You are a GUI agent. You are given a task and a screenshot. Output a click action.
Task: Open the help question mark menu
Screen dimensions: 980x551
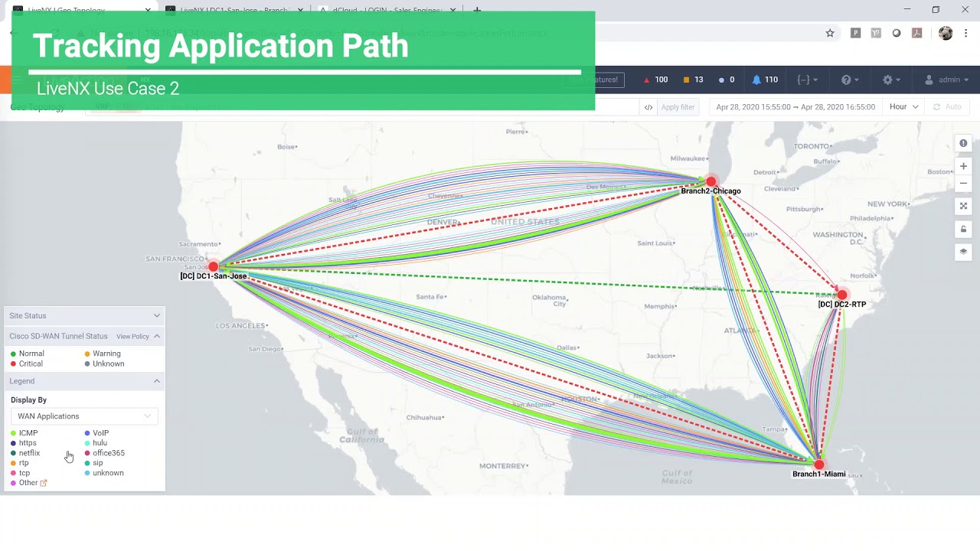point(850,80)
